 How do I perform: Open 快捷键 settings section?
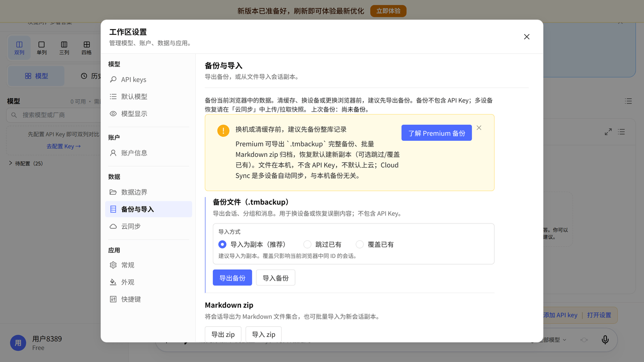pos(148,299)
